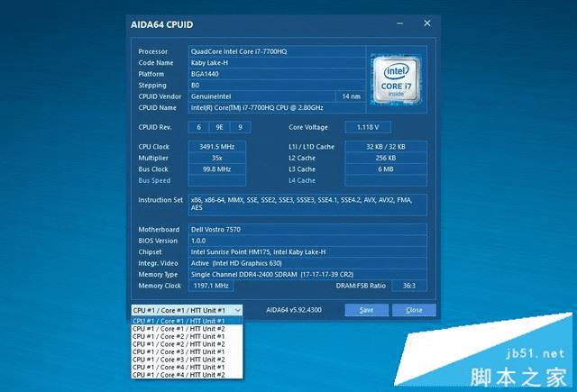The width and height of the screenshot is (577, 392).
Task: Choose highlighted Core #1 / HTT Unit #1 entry
Action: coord(187,321)
